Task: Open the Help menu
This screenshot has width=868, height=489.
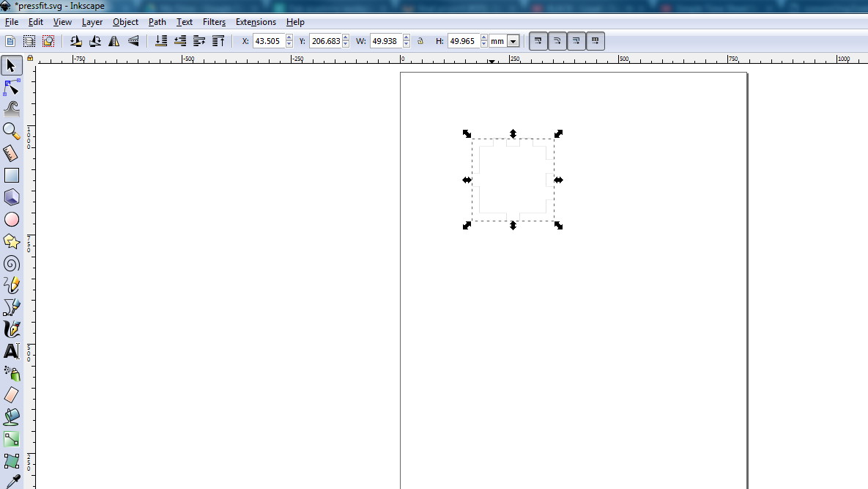Action: click(295, 22)
